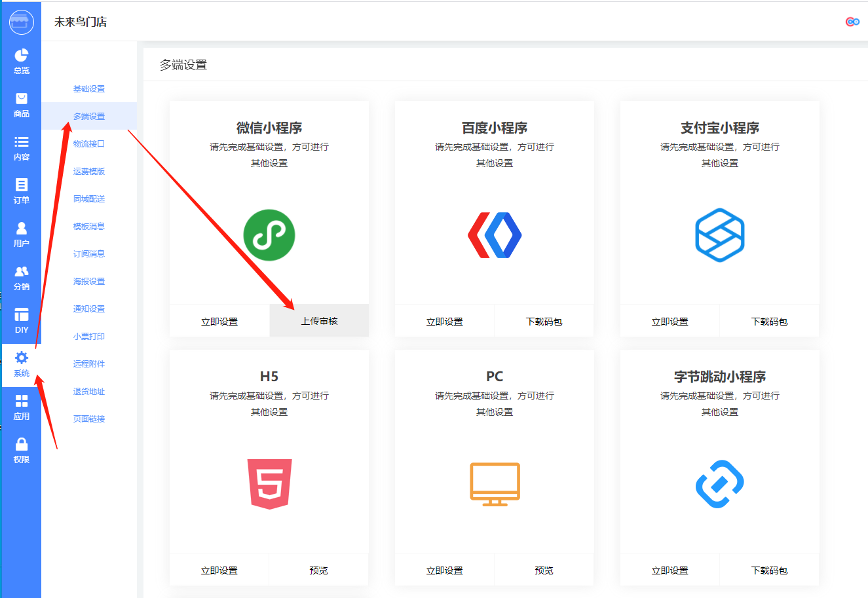Screen dimensions: 868x598
Task: Click the 百度小程序 card title
Action: [495, 128]
